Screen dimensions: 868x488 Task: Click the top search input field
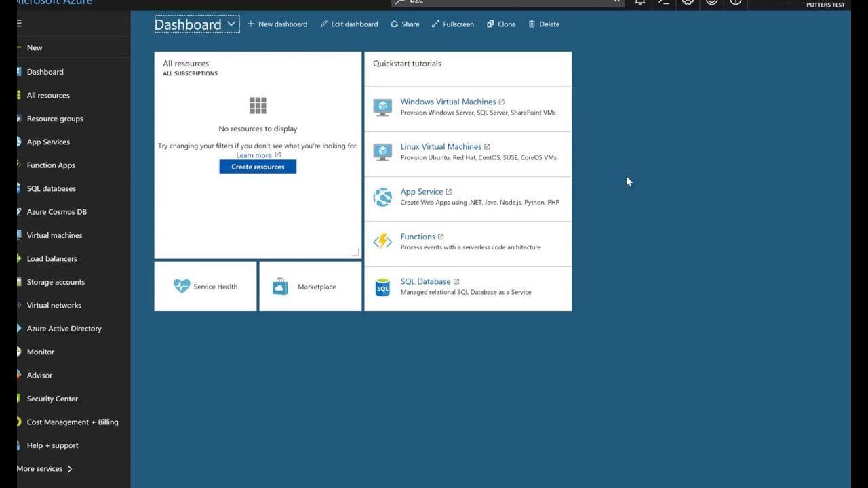pos(508,2)
